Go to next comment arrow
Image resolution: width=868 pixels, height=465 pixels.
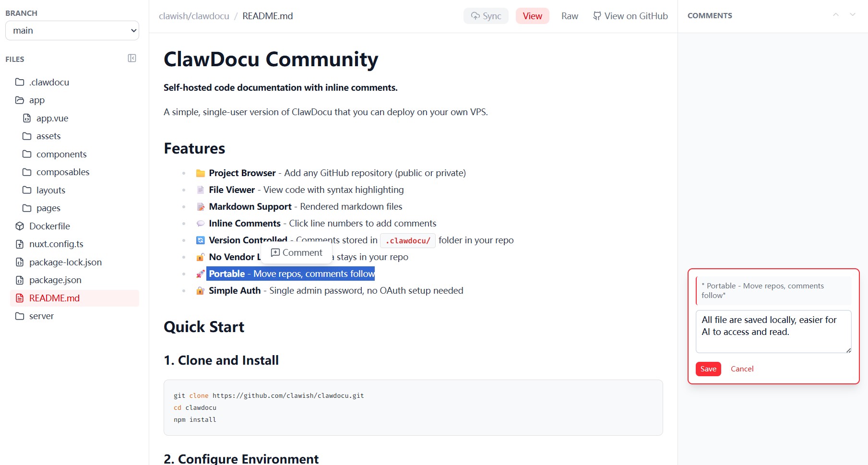(853, 15)
